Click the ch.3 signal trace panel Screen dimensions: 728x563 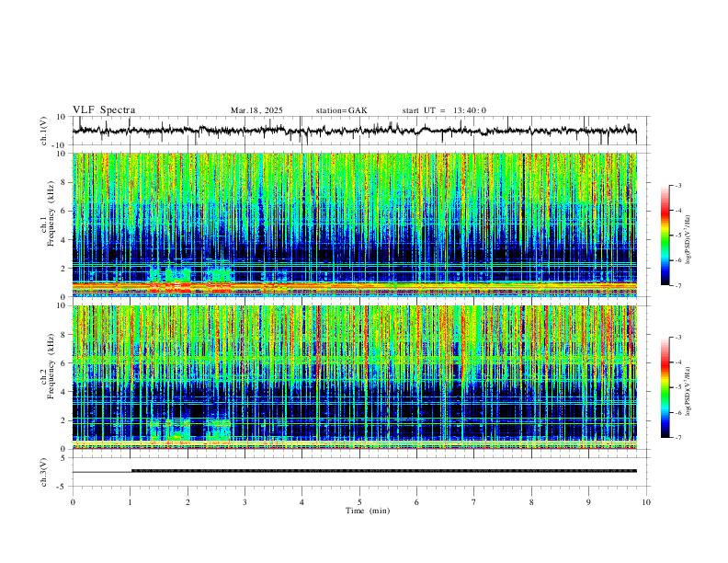(x=361, y=472)
